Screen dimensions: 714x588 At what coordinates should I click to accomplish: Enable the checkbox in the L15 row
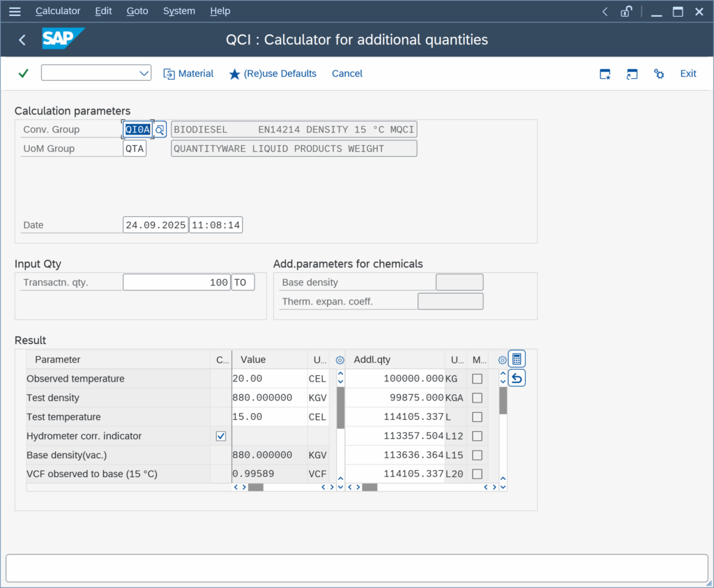point(477,455)
